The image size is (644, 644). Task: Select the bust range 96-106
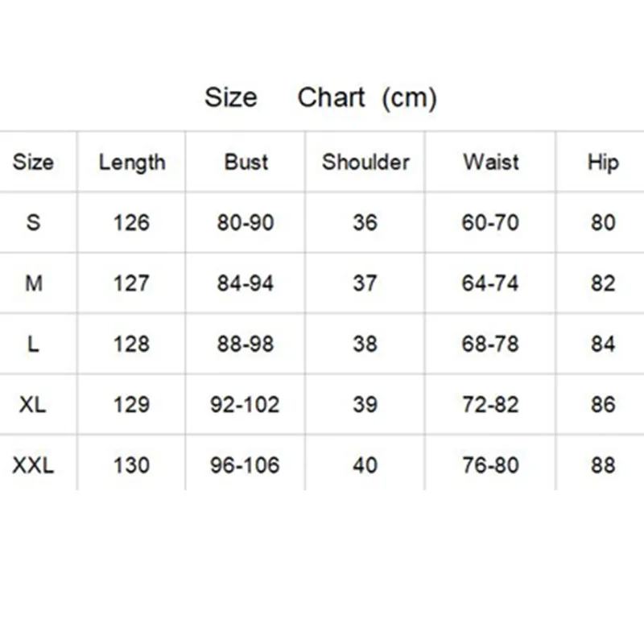click(x=246, y=465)
